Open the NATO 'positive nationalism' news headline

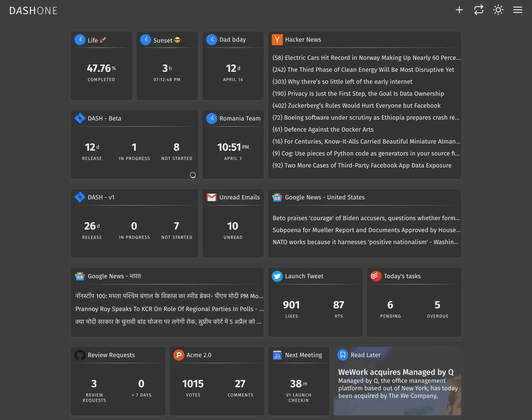[365, 242]
